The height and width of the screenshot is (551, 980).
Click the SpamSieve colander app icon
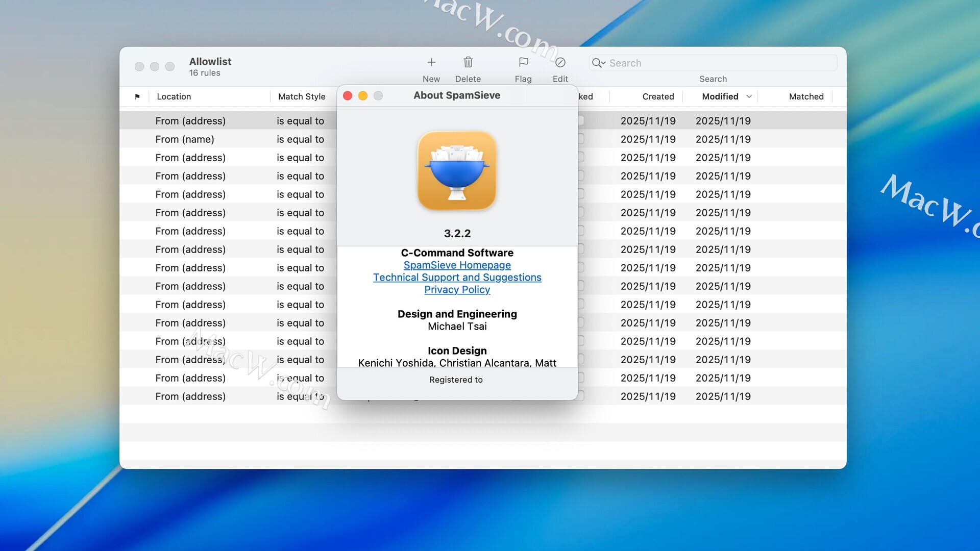pyautogui.click(x=457, y=171)
